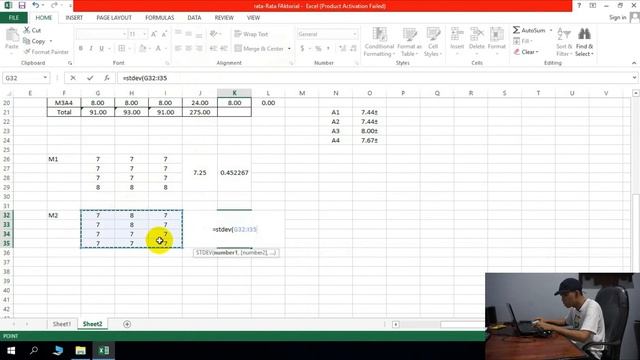Open the General number format dropdown
Viewport: 640px width, 360px height.
(x=354, y=34)
